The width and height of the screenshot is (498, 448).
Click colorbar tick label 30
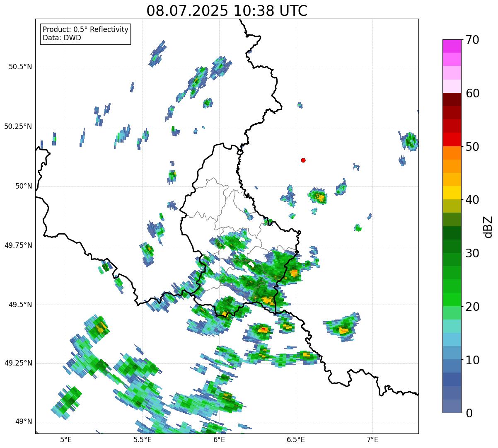tap(472, 253)
